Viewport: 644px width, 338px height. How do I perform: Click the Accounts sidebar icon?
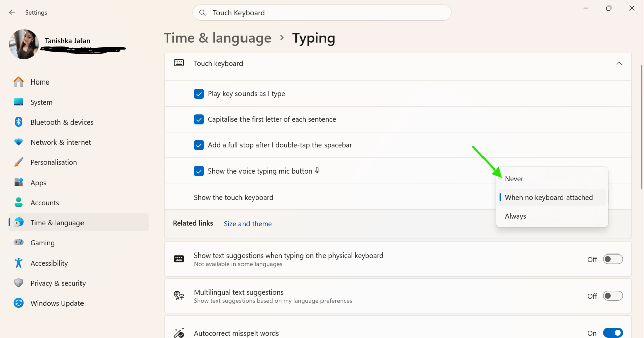[x=19, y=203]
